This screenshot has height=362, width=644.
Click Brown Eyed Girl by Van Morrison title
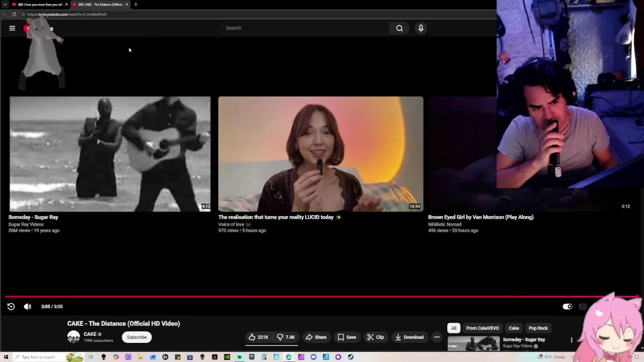point(480,217)
